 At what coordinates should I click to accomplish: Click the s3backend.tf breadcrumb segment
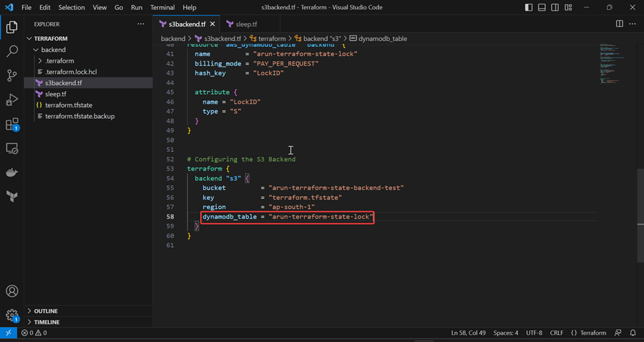click(218, 38)
